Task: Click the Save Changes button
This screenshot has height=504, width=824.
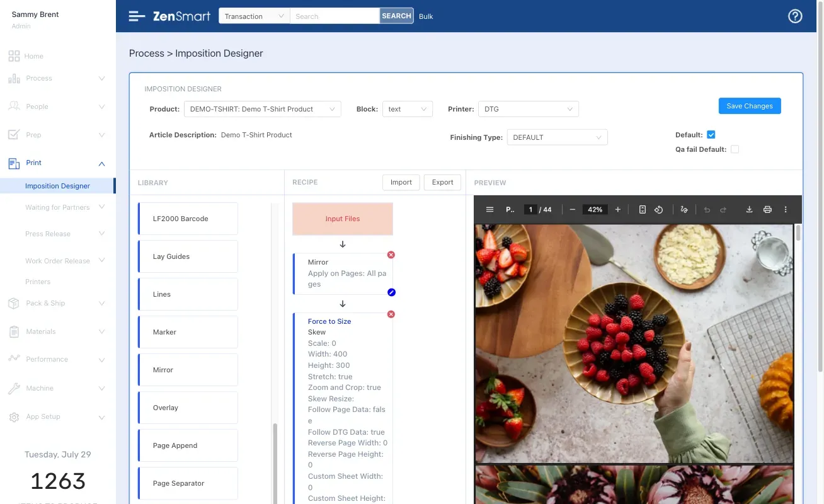Action: coord(750,106)
